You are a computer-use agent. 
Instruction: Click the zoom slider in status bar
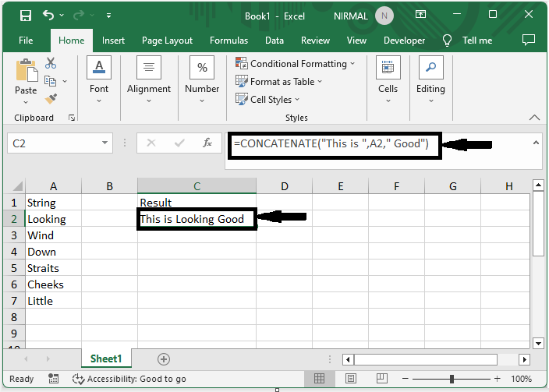(451, 379)
